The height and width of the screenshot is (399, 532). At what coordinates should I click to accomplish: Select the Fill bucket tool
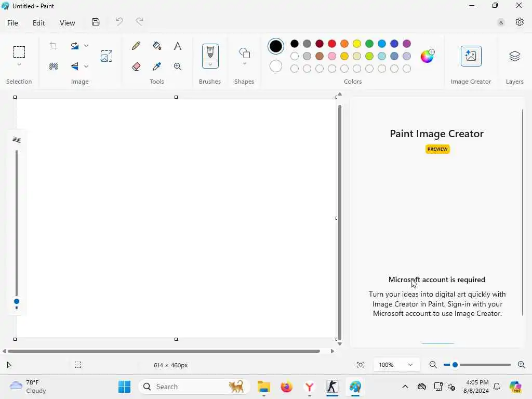(157, 46)
